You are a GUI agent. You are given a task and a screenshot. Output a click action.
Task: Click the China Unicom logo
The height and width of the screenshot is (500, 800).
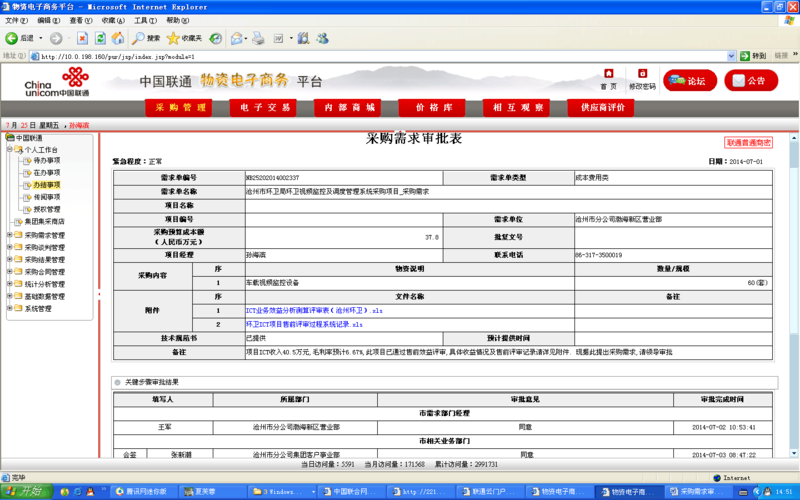57,82
